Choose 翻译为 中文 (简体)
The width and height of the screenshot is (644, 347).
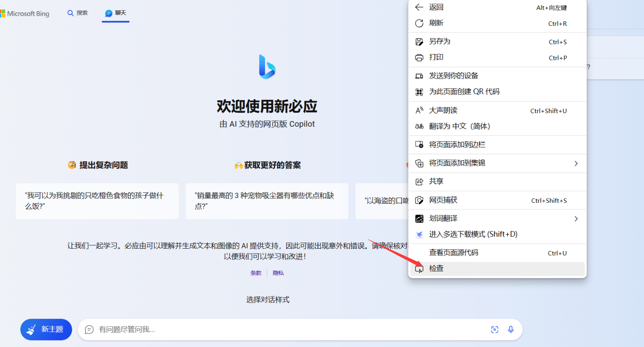point(497,126)
